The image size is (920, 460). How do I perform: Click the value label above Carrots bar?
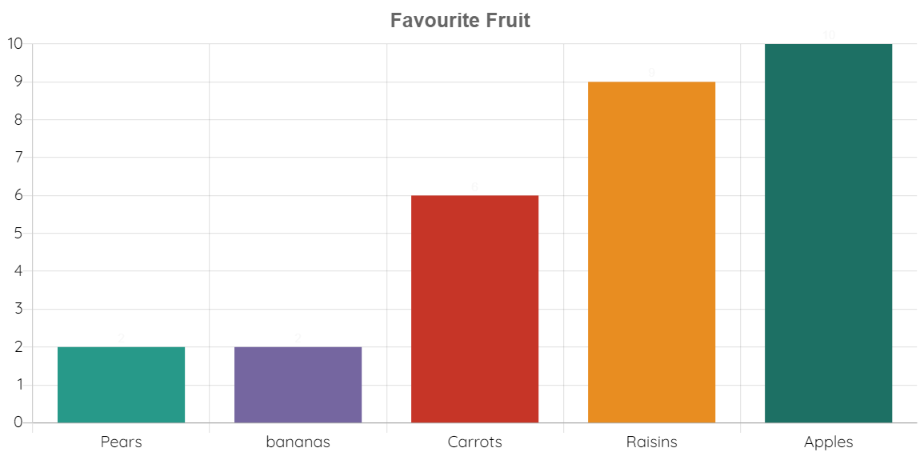coord(475,187)
